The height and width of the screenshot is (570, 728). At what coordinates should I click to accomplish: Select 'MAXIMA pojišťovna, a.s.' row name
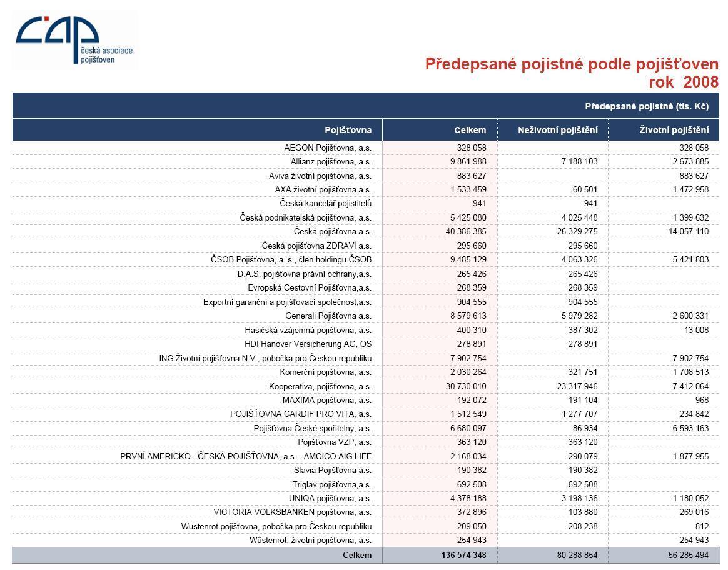[x=327, y=400]
